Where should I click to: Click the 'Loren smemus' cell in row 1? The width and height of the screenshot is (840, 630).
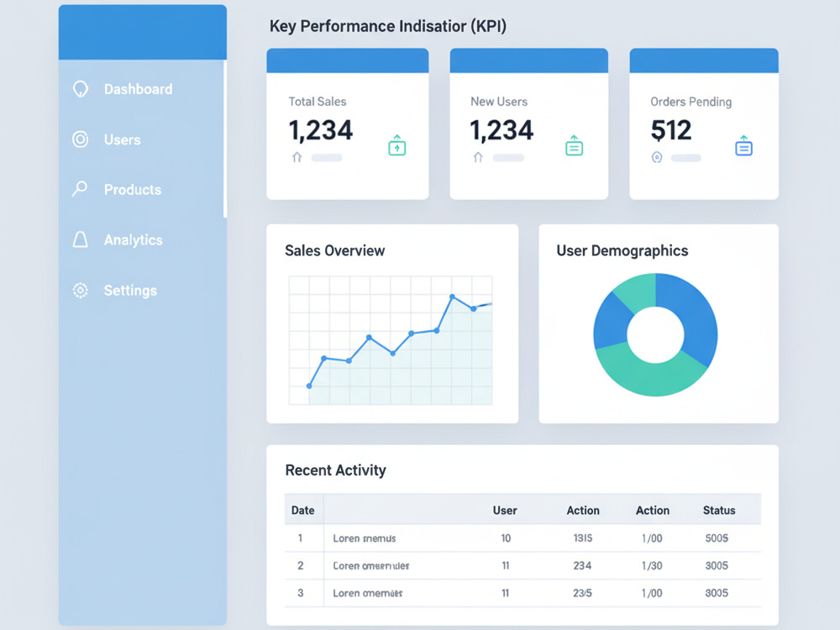click(x=365, y=538)
